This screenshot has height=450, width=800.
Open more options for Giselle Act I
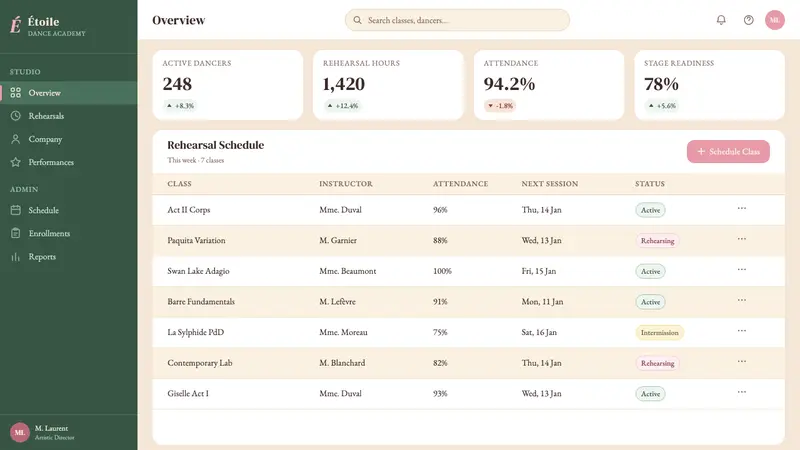click(742, 392)
